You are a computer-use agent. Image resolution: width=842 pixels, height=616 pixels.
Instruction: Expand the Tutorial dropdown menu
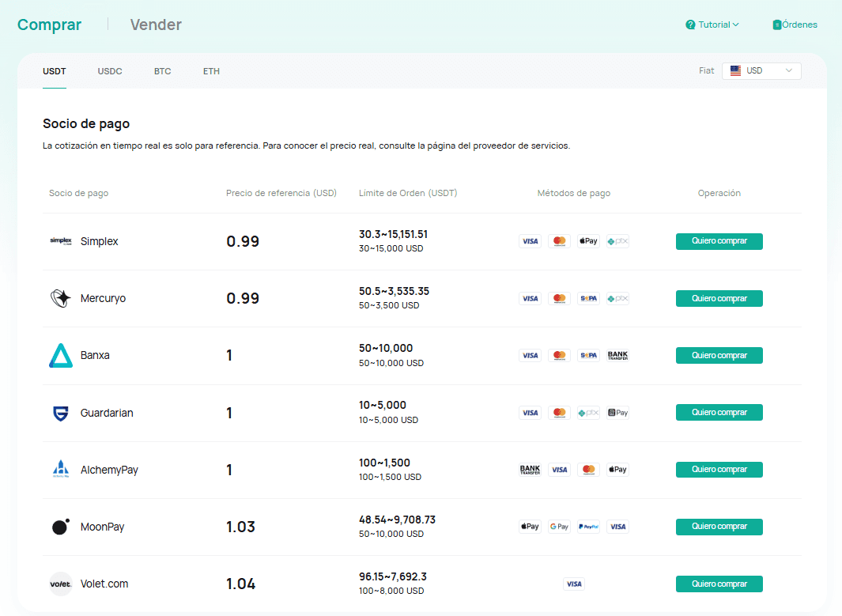[712, 25]
